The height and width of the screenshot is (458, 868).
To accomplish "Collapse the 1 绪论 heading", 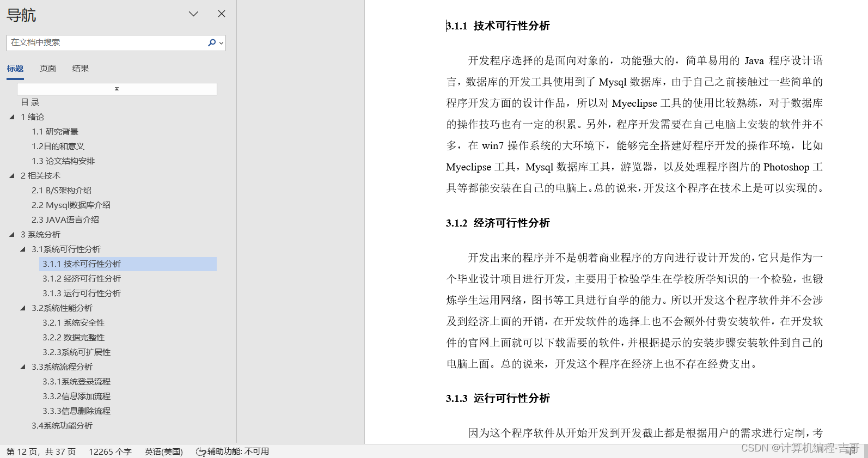I will click(12, 117).
